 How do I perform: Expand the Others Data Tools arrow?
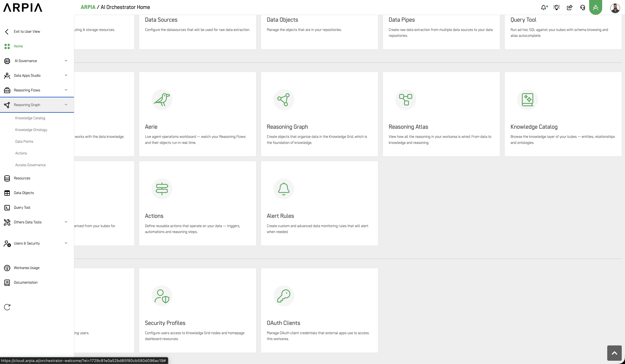[x=66, y=222]
